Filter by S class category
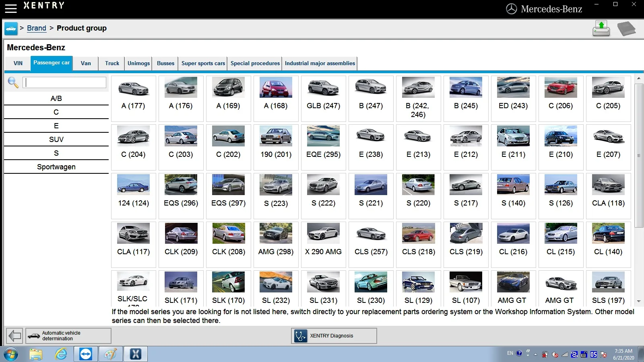Image resolution: width=644 pixels, height=362 pixels. pos(56,153)
